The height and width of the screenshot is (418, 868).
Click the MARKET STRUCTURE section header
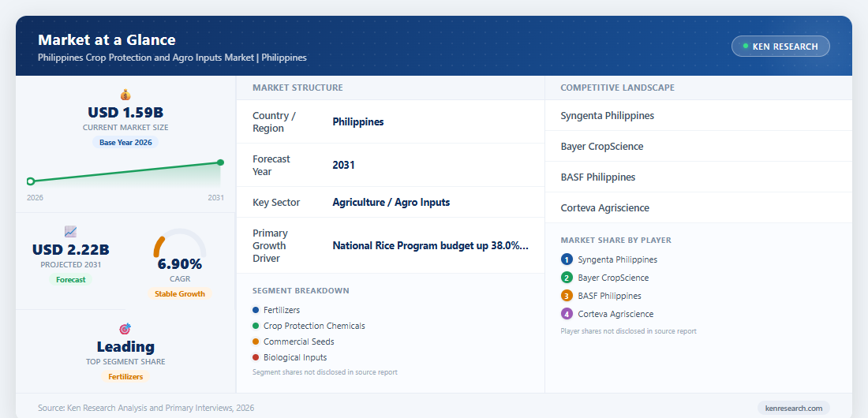(x=297, y=88)
